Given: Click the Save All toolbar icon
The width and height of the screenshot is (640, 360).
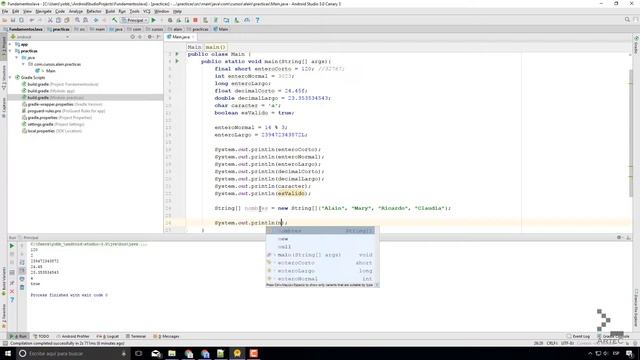Looking at the screenshot, I should click(13, 20).
